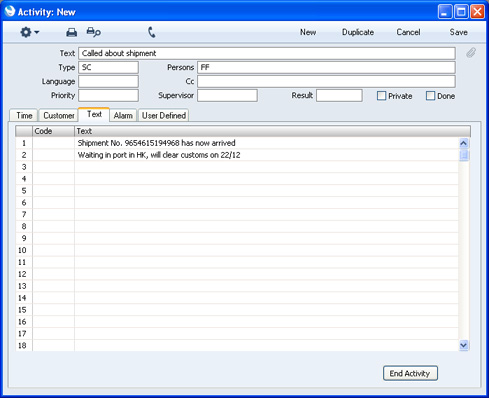Open the Alarm tab

pyautogui.click(x=123, y=115)
